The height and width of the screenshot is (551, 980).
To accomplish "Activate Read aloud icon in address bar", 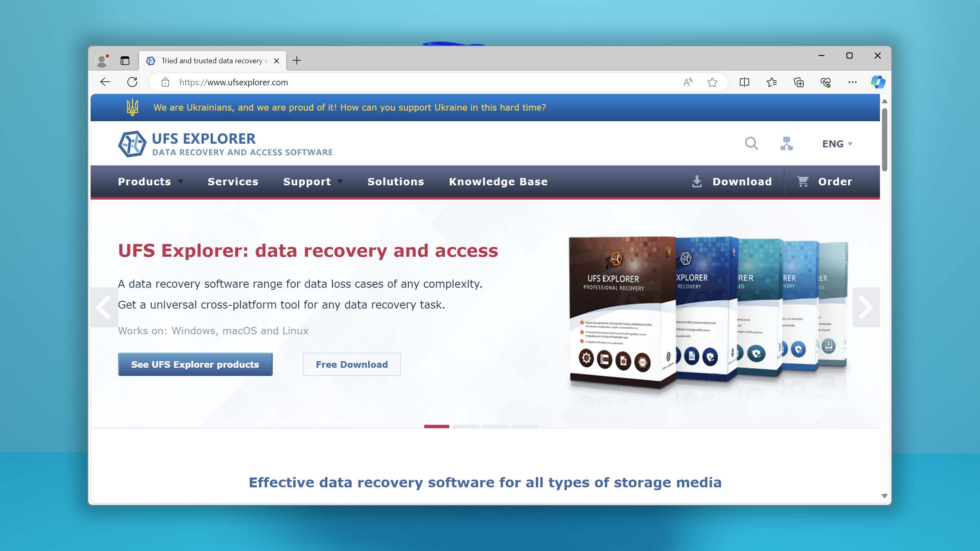I will tap(688, 82).
